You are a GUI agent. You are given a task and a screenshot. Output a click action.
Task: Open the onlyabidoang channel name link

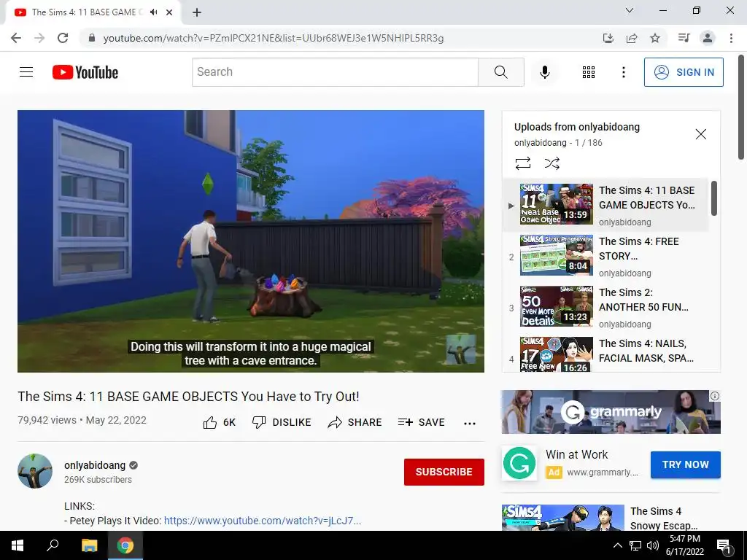95,465
